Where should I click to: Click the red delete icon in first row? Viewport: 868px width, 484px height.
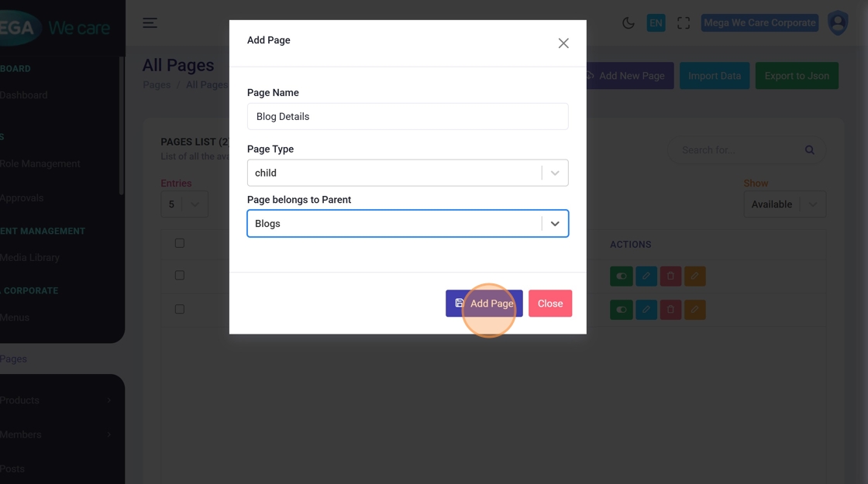point(670,276)
